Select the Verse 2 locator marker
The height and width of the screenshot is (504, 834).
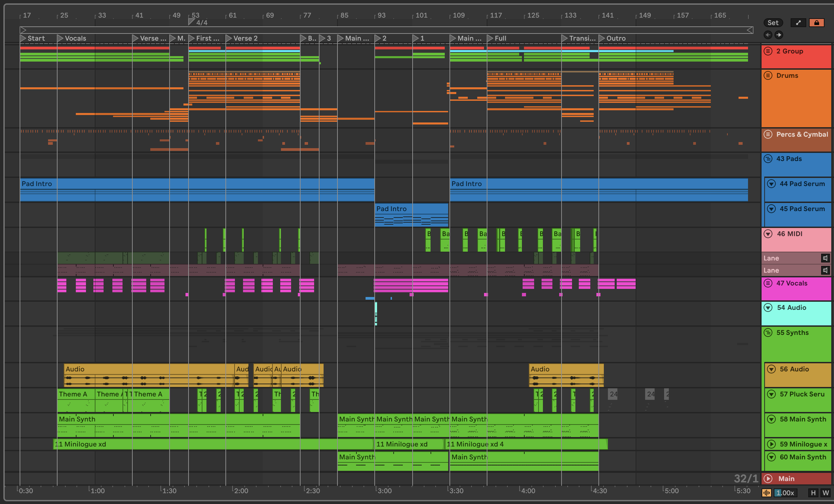229,38
